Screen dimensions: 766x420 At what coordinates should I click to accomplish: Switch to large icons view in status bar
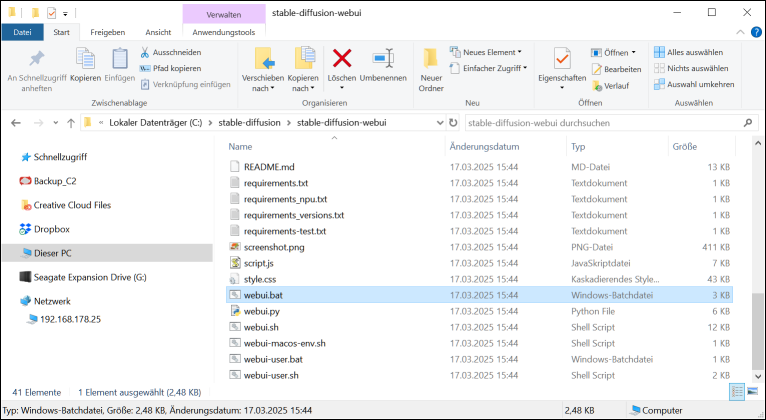coord(752,391)
